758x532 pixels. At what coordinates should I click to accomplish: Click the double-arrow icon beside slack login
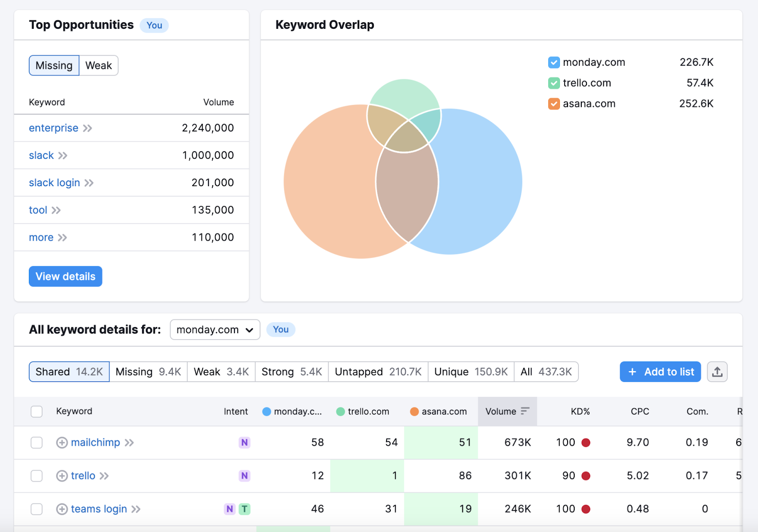pyautogui.click(x=89, y=182)
